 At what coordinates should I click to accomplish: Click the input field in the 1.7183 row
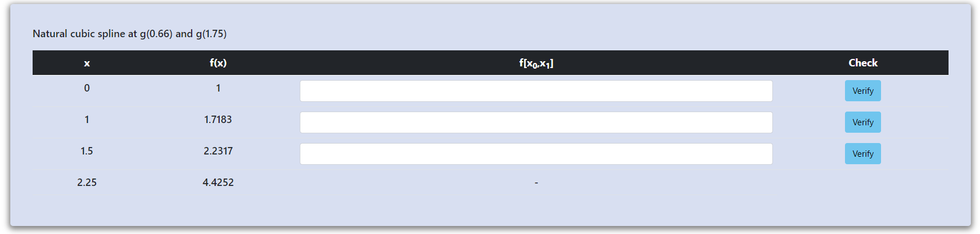pos(535,122)
